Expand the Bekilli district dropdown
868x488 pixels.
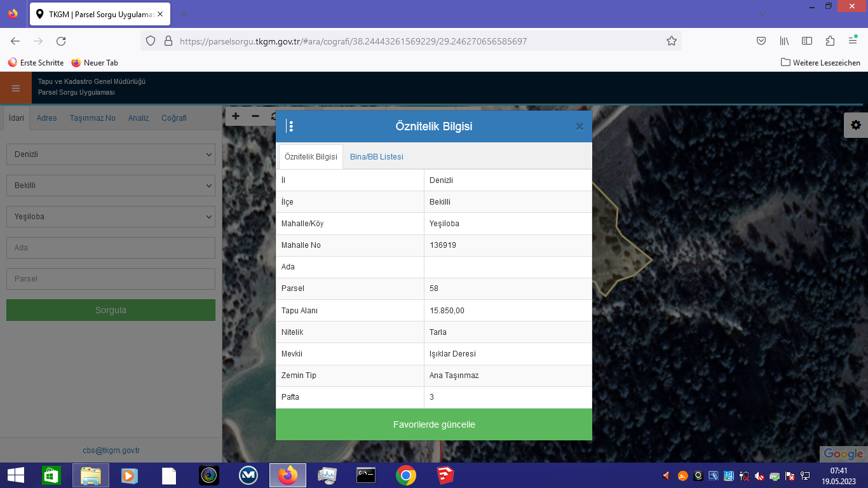point(111,186)
